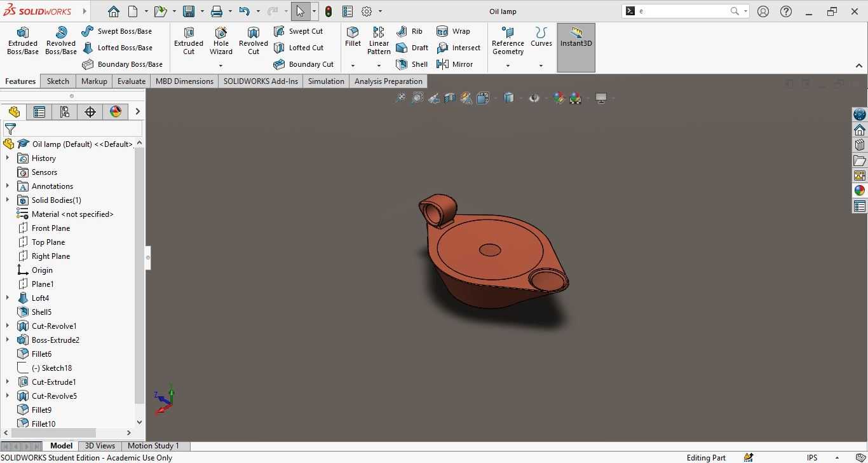Image resolution: width=868 pixels, height=463 pixels.
Task: Click the Section View icon
Action: click(x=450, y=98)
